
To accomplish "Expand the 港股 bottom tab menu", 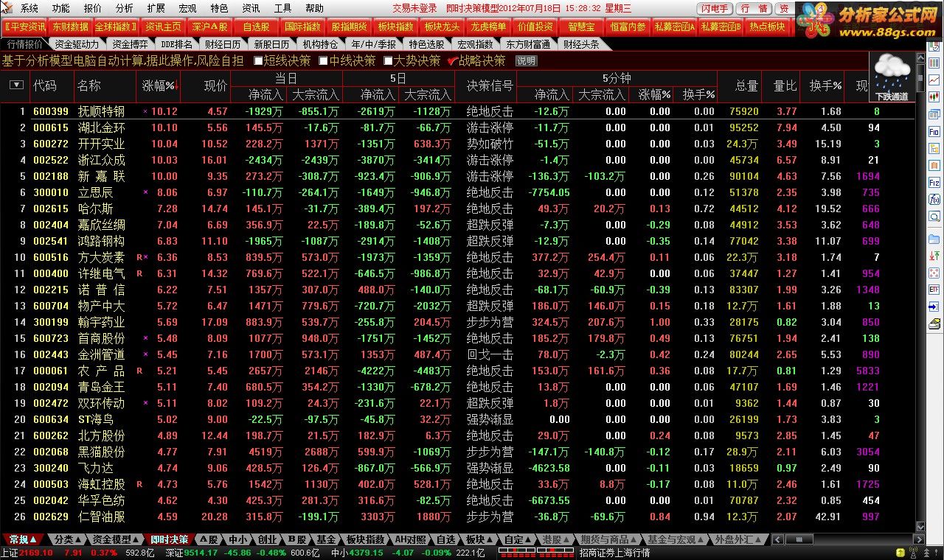I will (x=556, y=539).
